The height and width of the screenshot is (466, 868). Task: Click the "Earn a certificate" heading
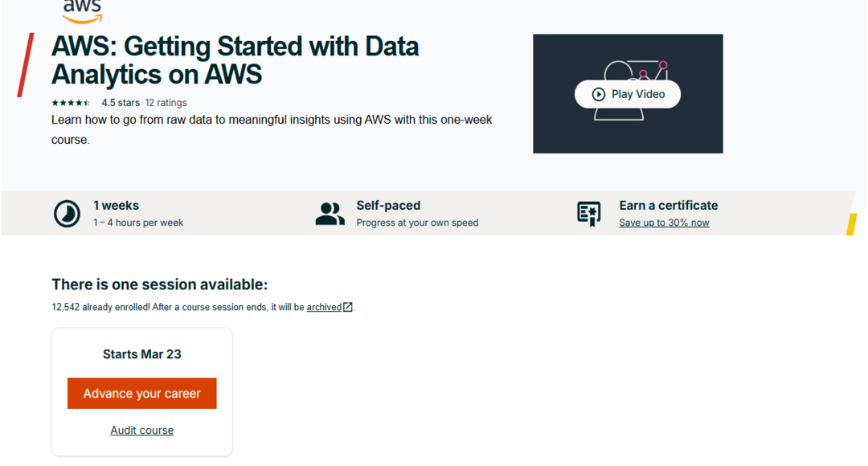(669, 206)
